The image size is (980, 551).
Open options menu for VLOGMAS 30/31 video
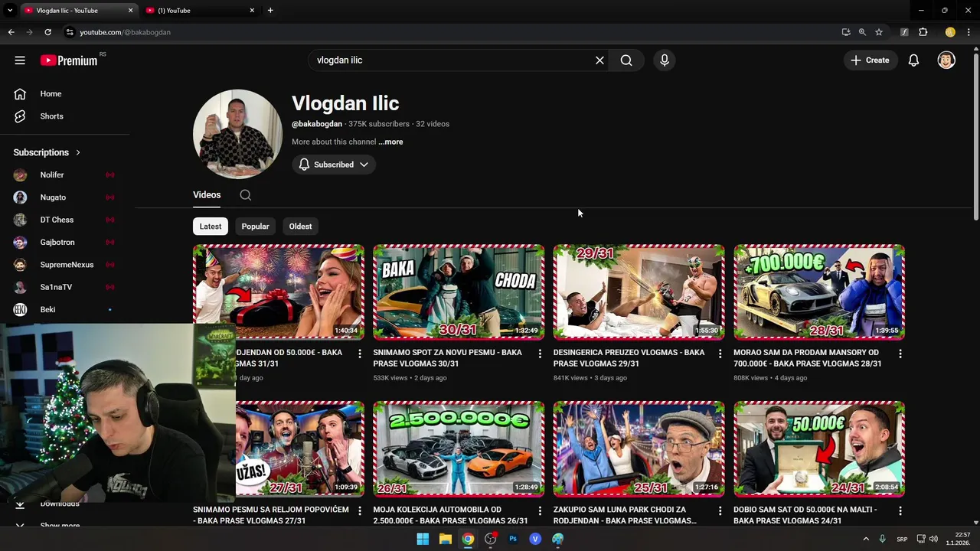click(540, 354)
